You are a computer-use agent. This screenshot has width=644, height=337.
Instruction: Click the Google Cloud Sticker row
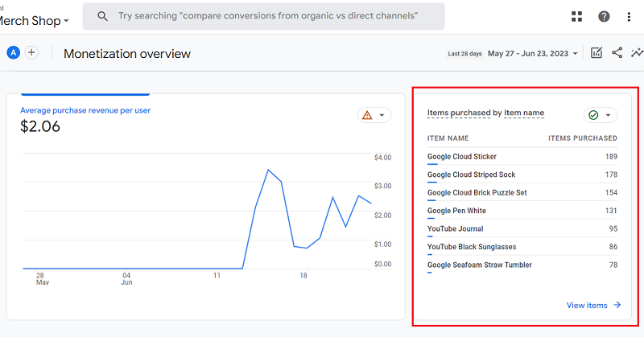tap(522, 157)
